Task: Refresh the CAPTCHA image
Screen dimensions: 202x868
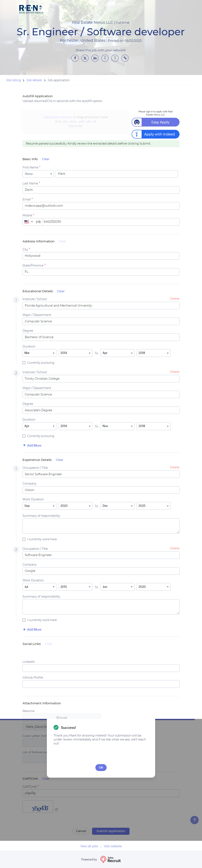Action: pyautogui.click(x=56, y=809)
